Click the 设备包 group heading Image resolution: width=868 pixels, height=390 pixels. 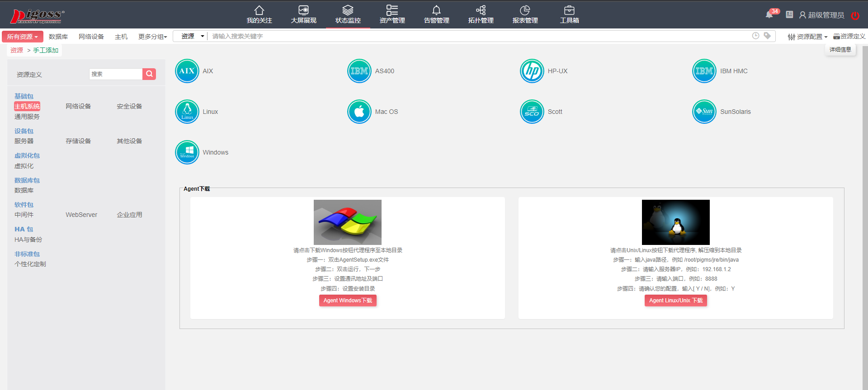(x=24, y=131)
